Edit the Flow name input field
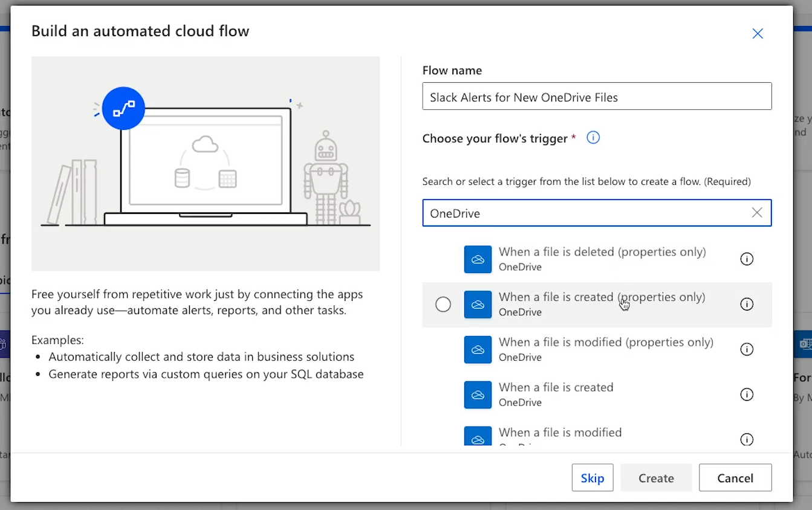Screen dimensions: 812x510 click(x=597, y=96)
